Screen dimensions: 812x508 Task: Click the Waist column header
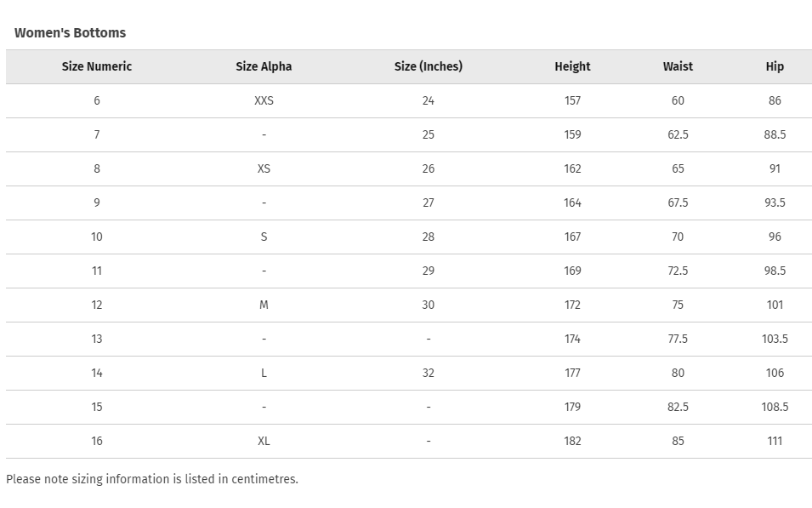click(678, 66)
